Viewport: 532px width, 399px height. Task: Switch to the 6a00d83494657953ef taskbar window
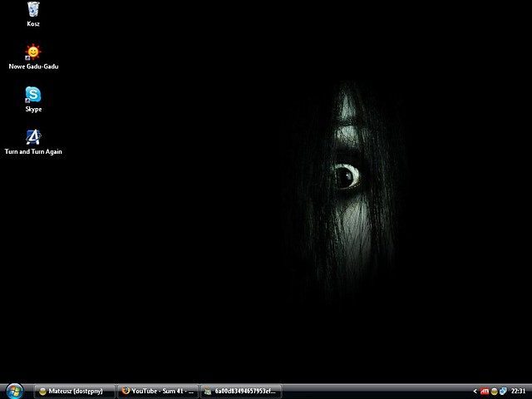[x=241, y=392]
